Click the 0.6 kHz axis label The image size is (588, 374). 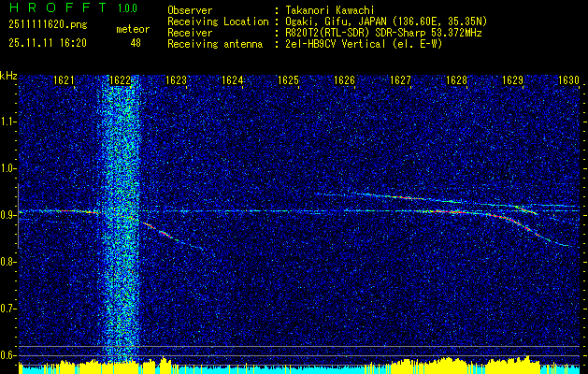pyautogui.click(x=8, y=355)
